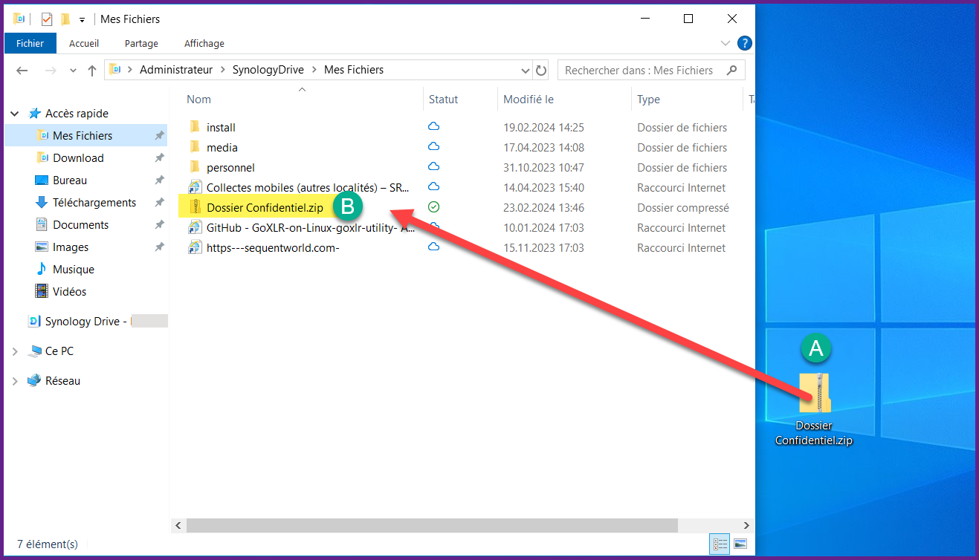Expand the Réseau tree node

pos(15,381)
